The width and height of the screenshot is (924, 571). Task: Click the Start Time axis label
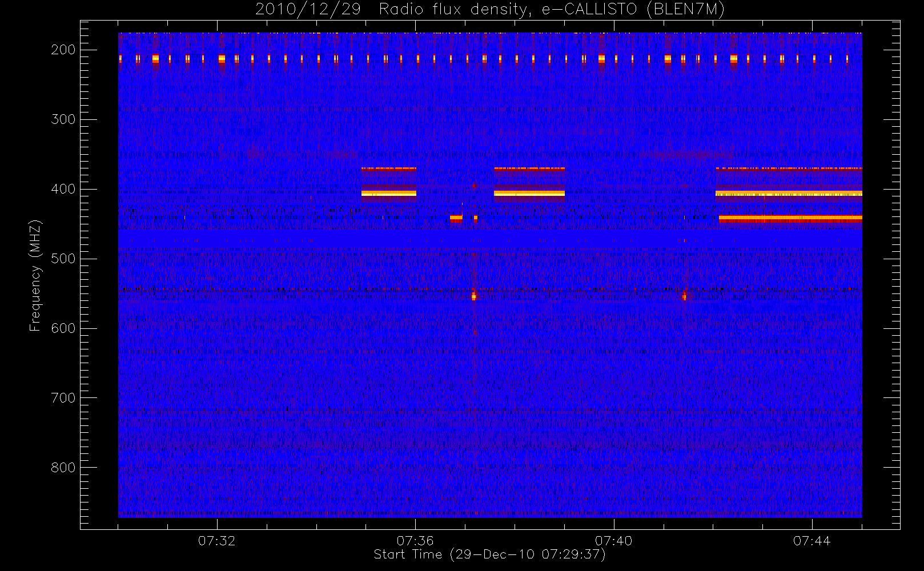tap(489, 554)
